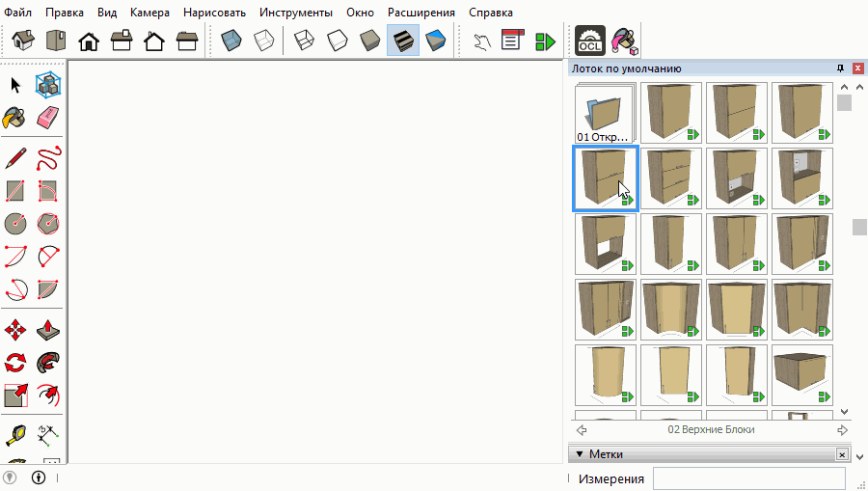Launch the OpenCutList OCL extension
Viewport: 868px width, 491px height.
coord(590,41)
